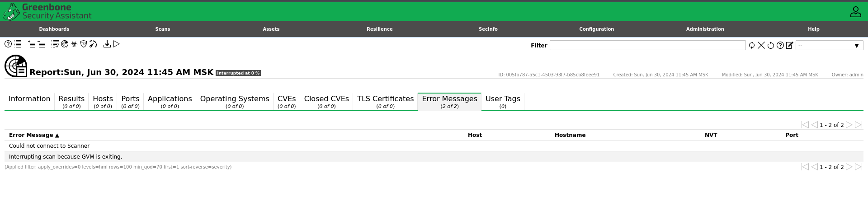Expand the saved filter dropdown
This screenshot has width=868, height=216.
[829, 45]
